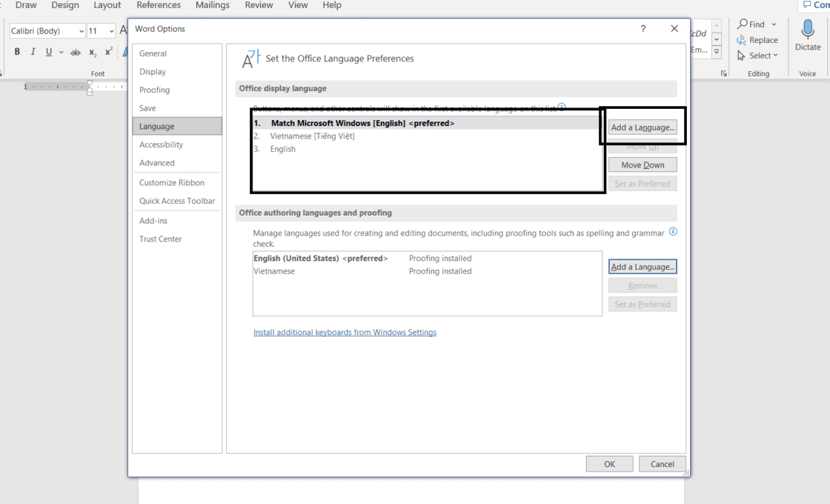The height and width of the screenshot is (504, 830).
Task: Open Install additional keyboards from Windows Settings
Action: pyautogui.click(x=345, y=333)
